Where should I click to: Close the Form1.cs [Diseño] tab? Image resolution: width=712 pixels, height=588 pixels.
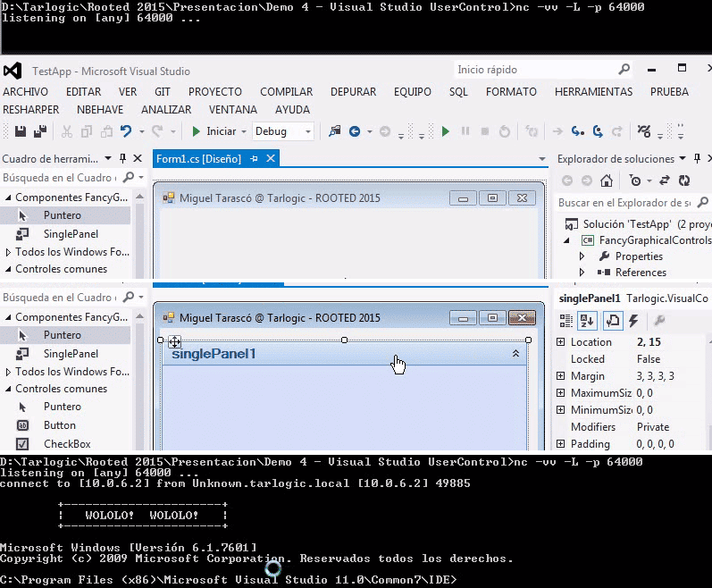pyautogui.click(x=271, y=158)
